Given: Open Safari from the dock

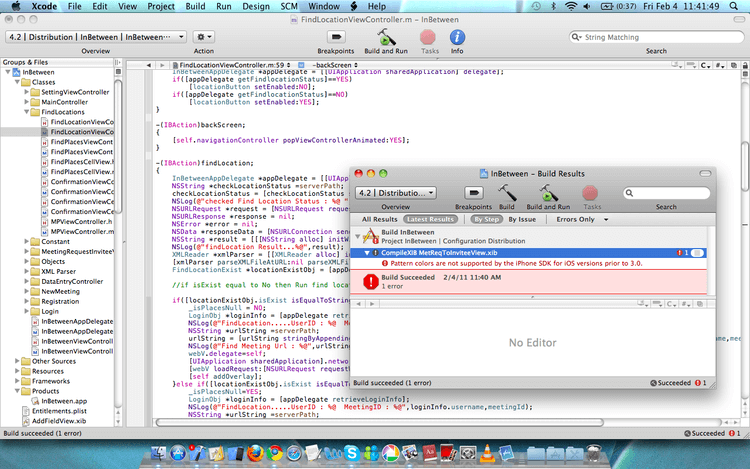Looking at the screenshot, I should point(294,453).
